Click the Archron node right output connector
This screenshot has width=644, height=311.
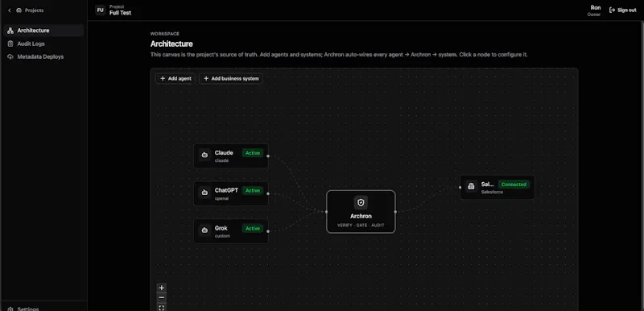(x=395, y=212)
